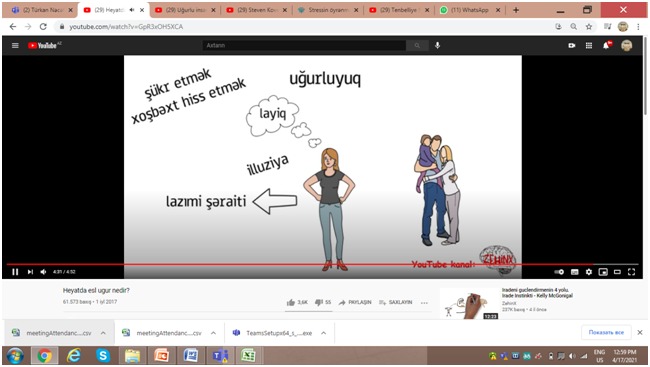Open video settings gear
Screen dimensions: 650x367
589,272
